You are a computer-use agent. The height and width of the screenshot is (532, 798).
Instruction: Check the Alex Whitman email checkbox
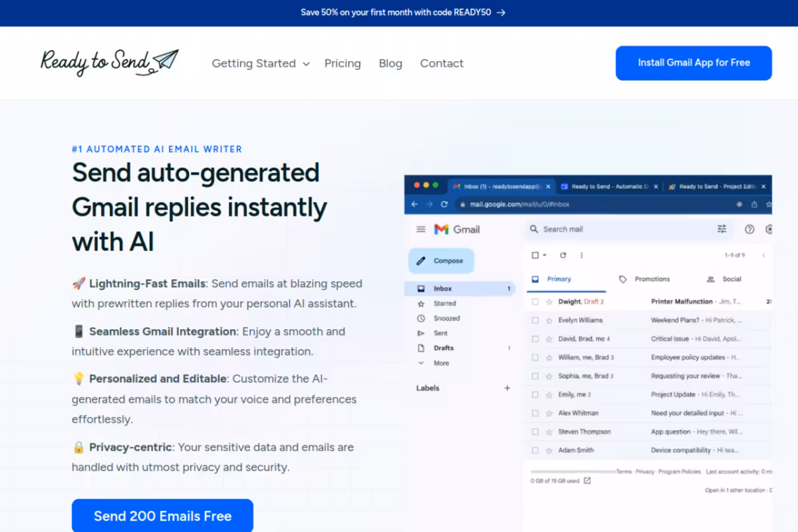(535, 413)
